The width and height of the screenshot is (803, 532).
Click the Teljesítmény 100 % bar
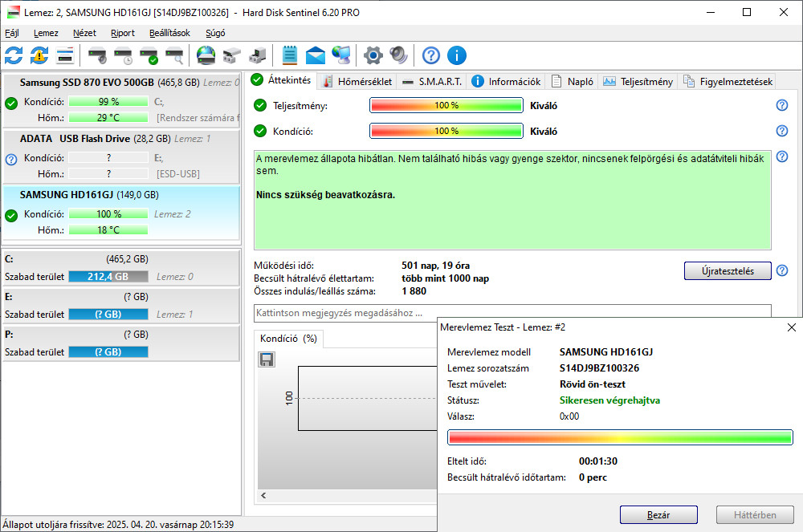(x=446, y=105)
